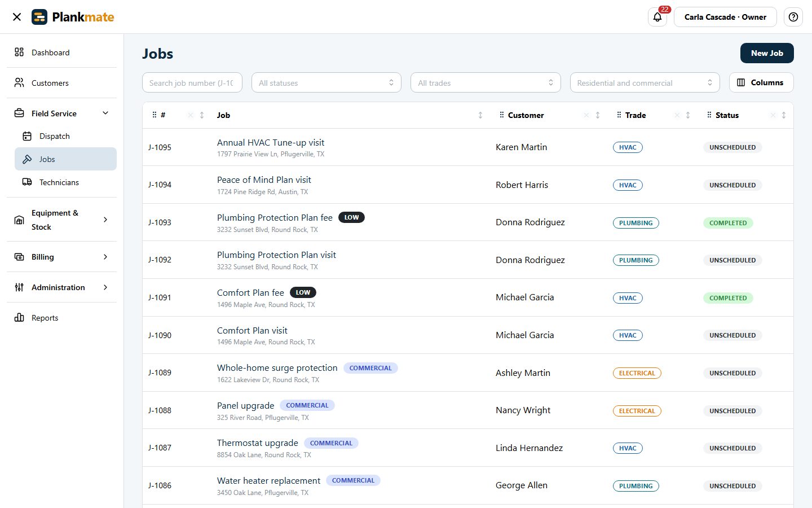Click the Status column drag handle
Screen dimensions: 812x508
coord(709,115)
